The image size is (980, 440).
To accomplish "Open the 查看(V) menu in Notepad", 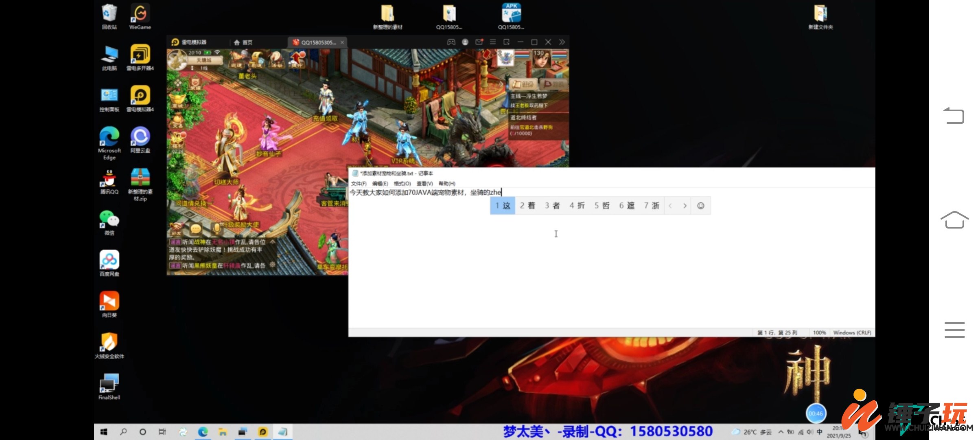I will click(x=424, y=184).
